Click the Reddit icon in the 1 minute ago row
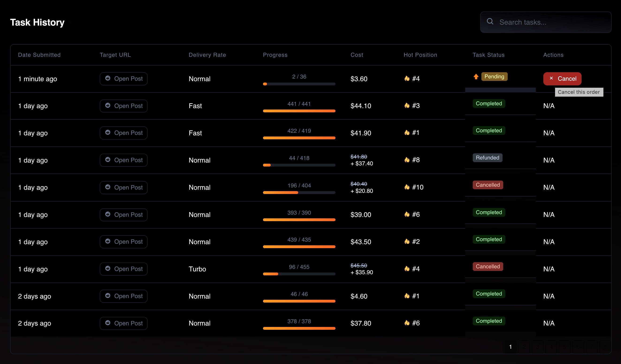Image resolution: width=621 pixels, height=364 pixels. (108, 78)
